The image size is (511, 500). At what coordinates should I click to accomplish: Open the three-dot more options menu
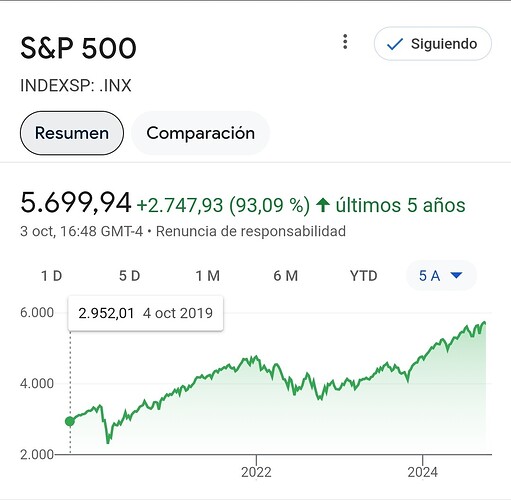(345, 42)
